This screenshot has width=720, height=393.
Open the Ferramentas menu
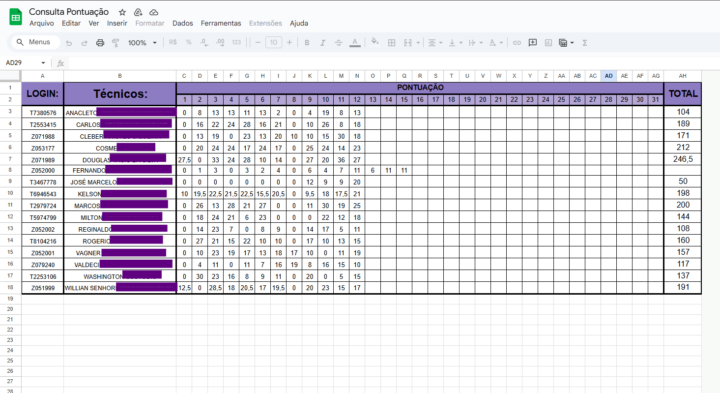click(x=221, y=23)
